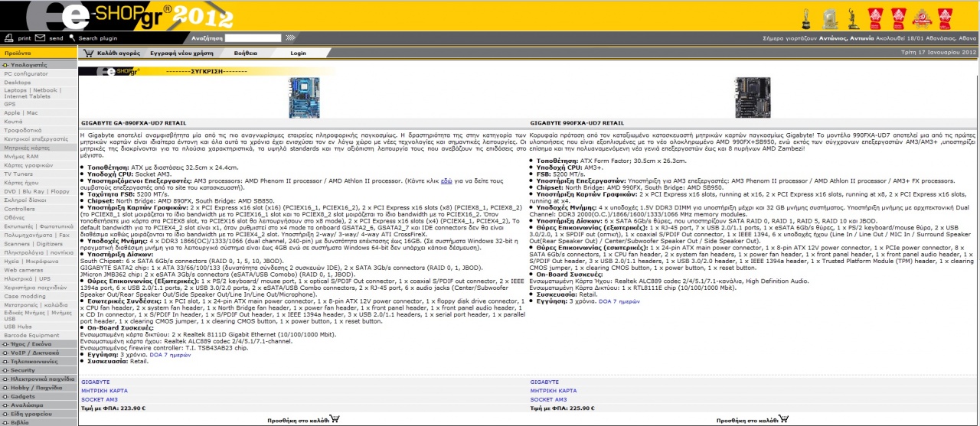Click right ΜΗΤΡΙΚΗ ΚΑΡΤΑ category link
Screen dimensions: 980x426
click(x=553, y=390)
